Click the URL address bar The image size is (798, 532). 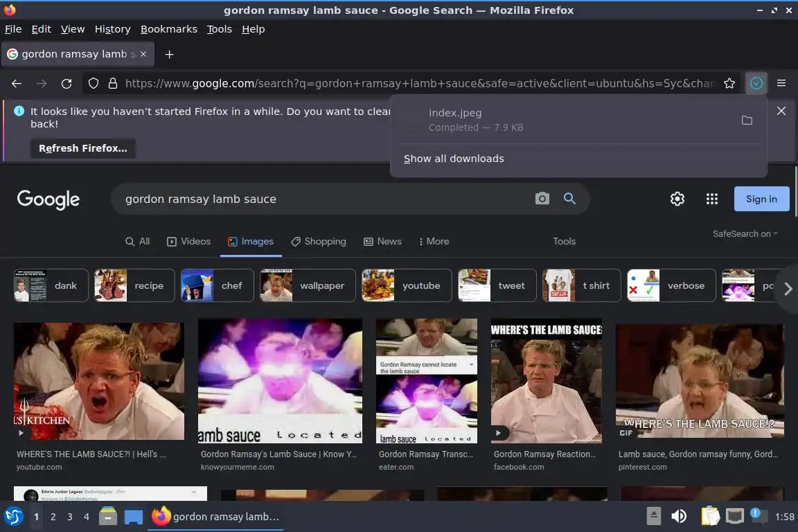tap(420, 84)
